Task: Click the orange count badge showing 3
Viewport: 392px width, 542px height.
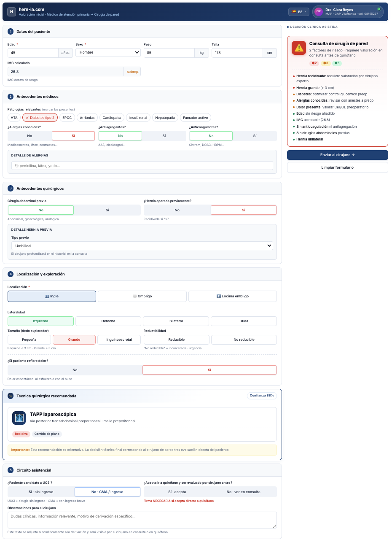Action: (325, 63)
